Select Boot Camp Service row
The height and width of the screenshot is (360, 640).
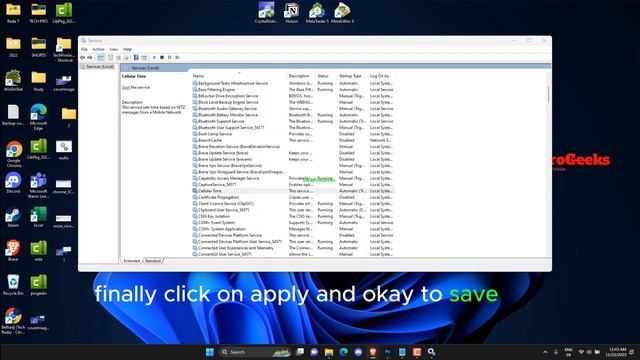292,134
